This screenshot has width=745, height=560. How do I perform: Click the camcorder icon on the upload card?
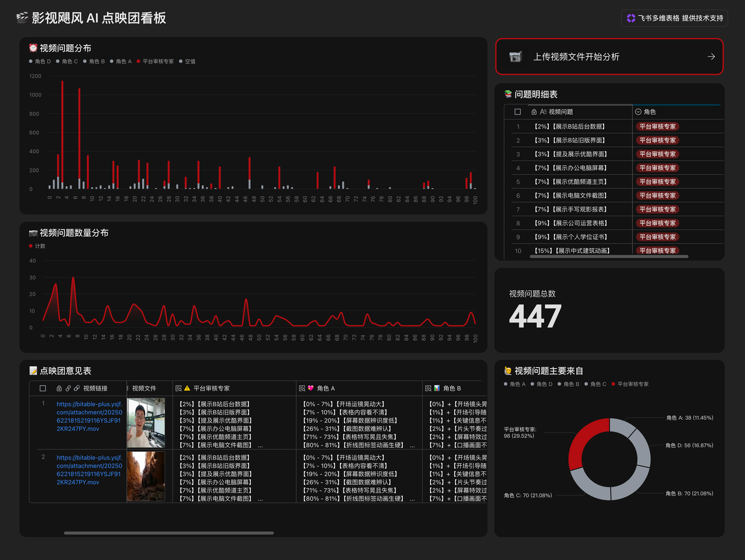pyautogui.click(x=515, y=56)
